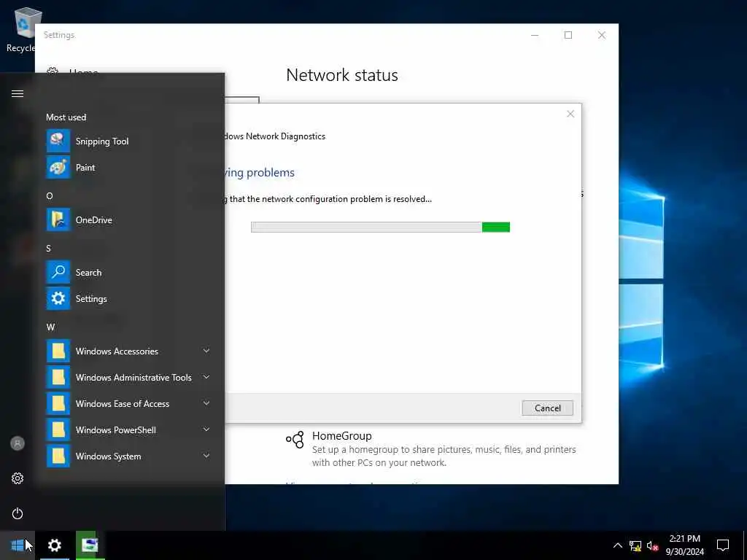Click the Windows Ease of Access folder icon
The width and height of the screenshot is (747, 560).
[58, 403]
